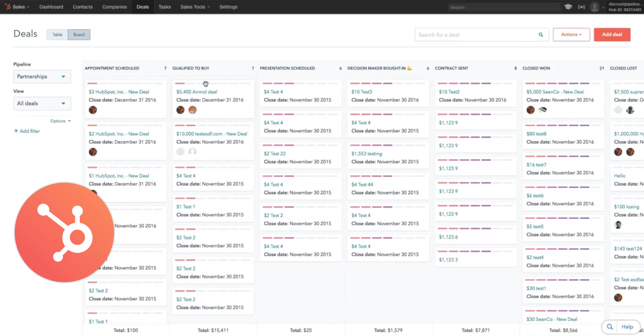
Task: Click the plus icon next to Add filter
Action: [x=16, y=131]
